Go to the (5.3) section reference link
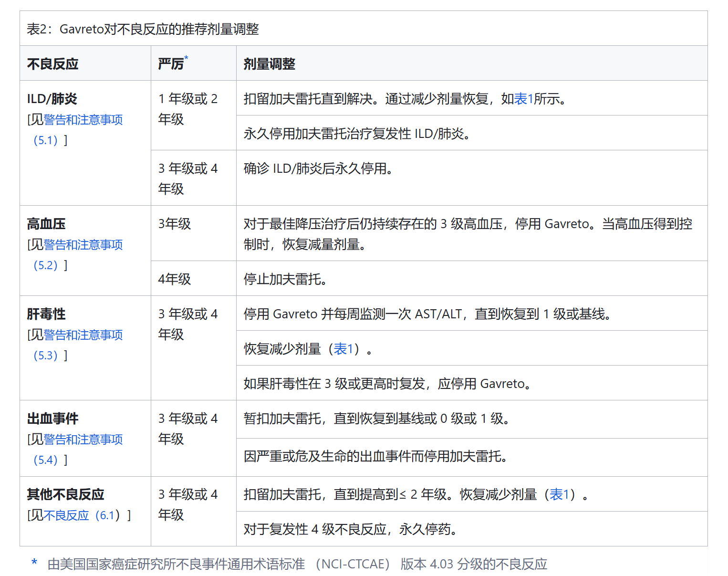 click(x=45, y=356)
